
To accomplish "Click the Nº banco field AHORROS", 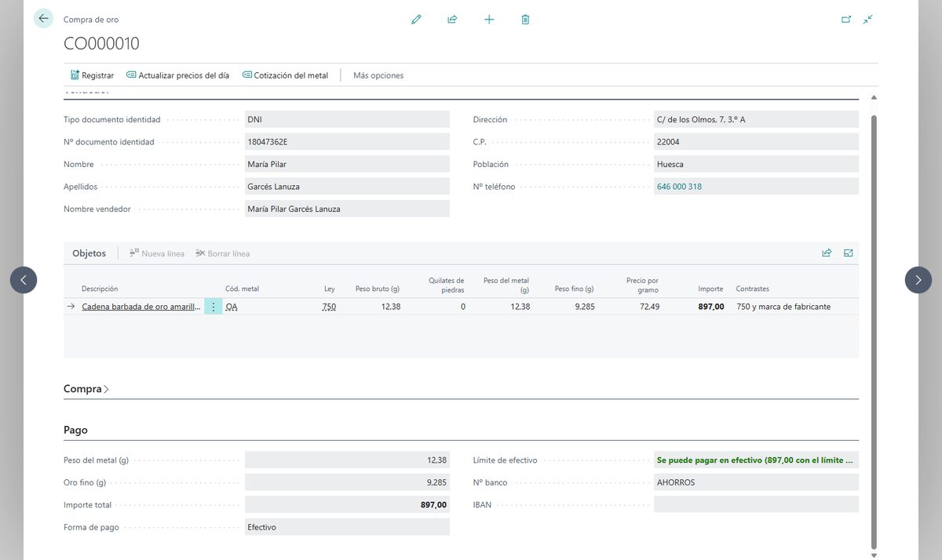I will coord(756,482).
